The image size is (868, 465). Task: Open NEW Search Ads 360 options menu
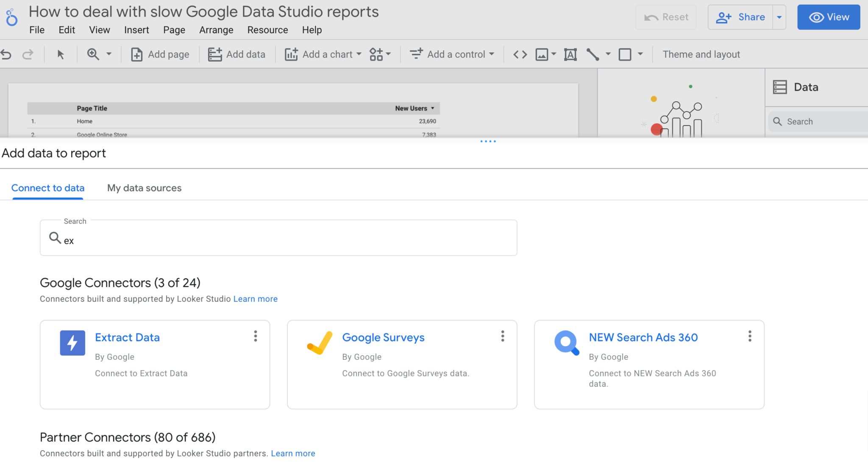point(750,336)
